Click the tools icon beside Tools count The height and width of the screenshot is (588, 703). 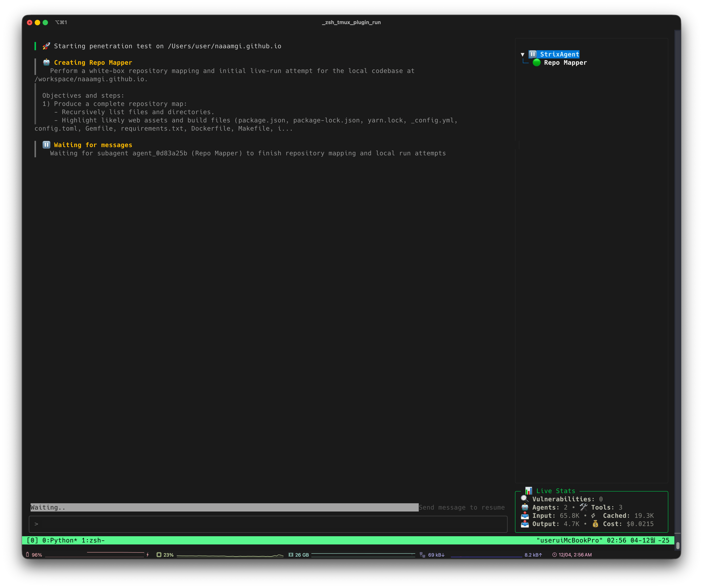583,507
